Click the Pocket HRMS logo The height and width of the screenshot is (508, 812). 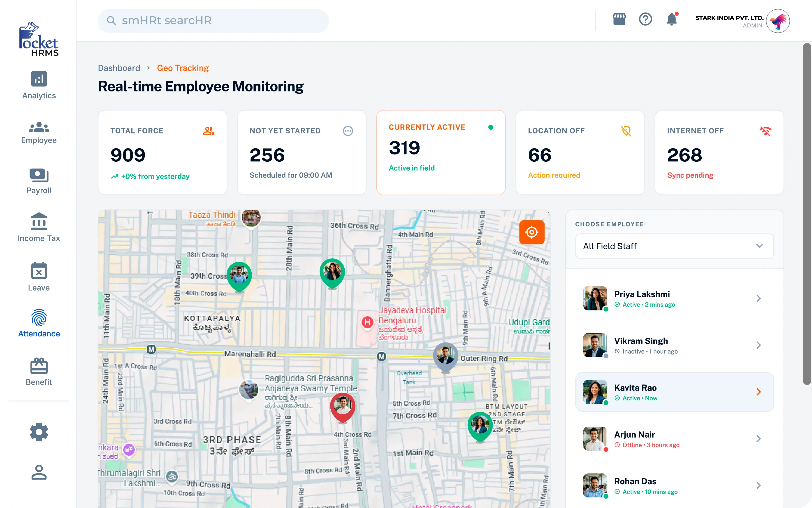tap(39, 39)
